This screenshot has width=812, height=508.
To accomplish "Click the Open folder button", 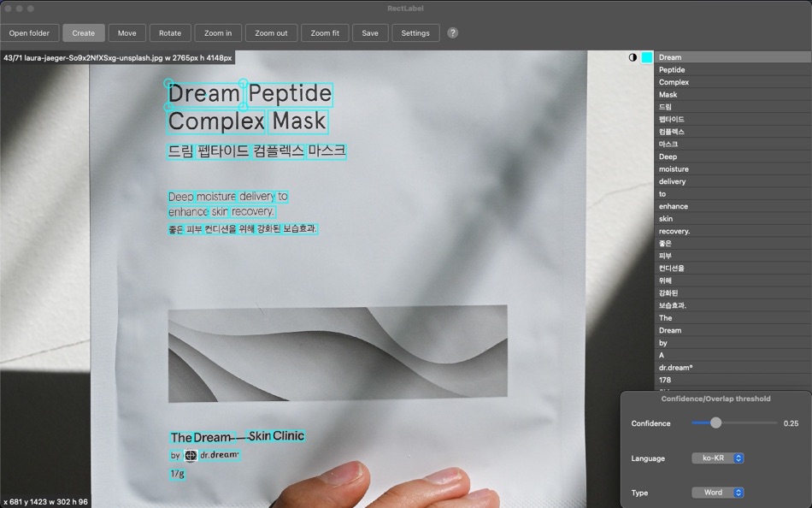I will coord(30,32).
